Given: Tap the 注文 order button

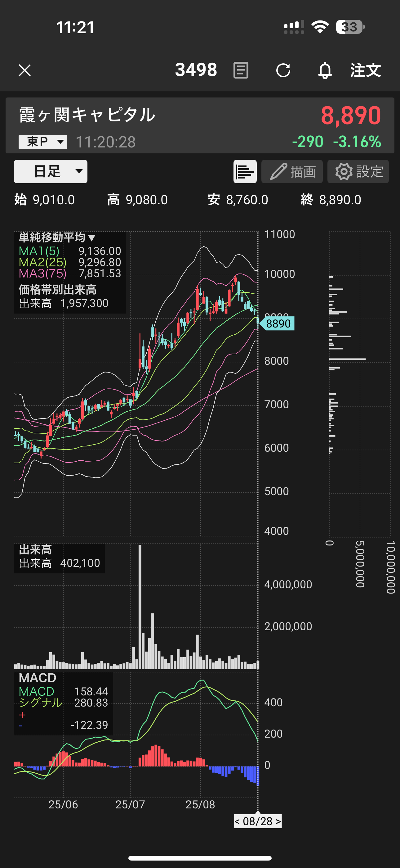Looking at the screenshot, I should (366, 70).
